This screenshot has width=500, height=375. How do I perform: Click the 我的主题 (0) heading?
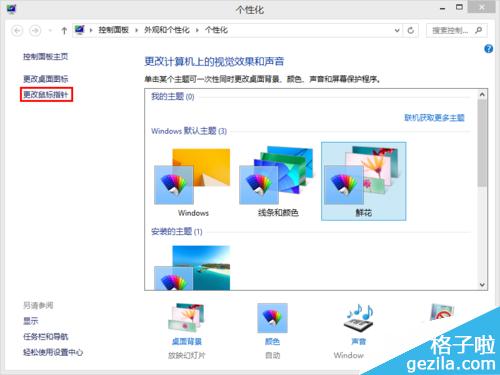click(173, 97)
